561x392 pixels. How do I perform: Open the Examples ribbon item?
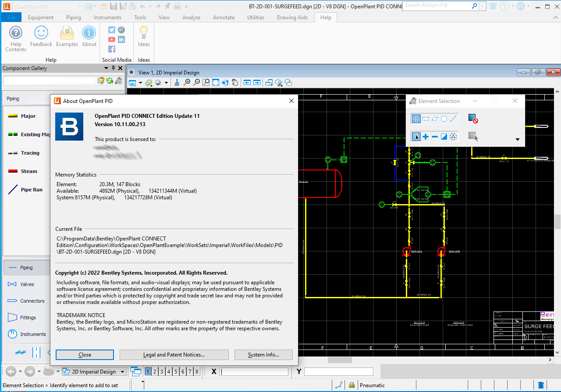[x=67, y=36]
